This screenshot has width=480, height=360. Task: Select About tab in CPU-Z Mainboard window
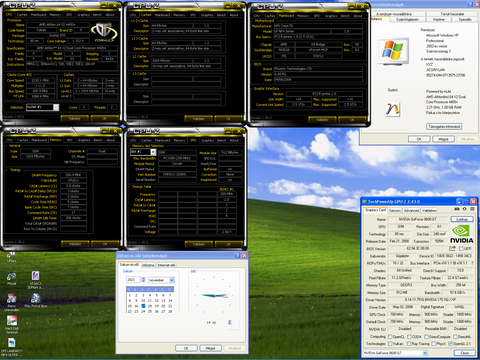[x=358, y=16]
